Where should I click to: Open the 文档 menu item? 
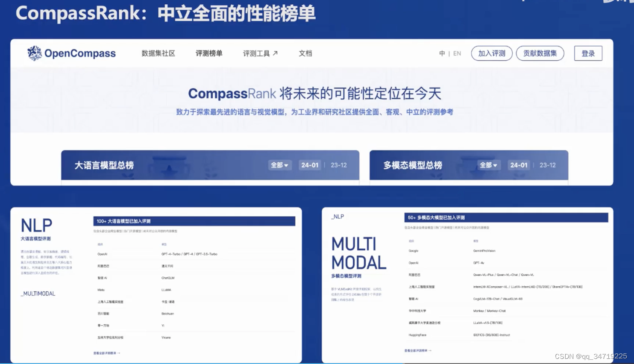(x=305, y=53)
